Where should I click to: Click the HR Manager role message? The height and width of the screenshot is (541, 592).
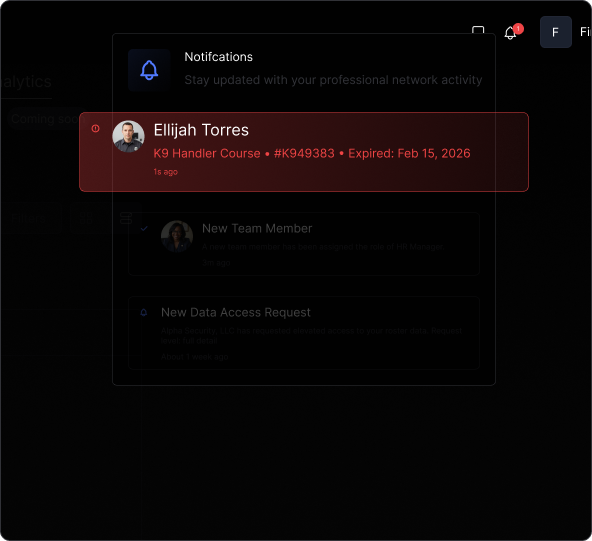pos(323,247)
